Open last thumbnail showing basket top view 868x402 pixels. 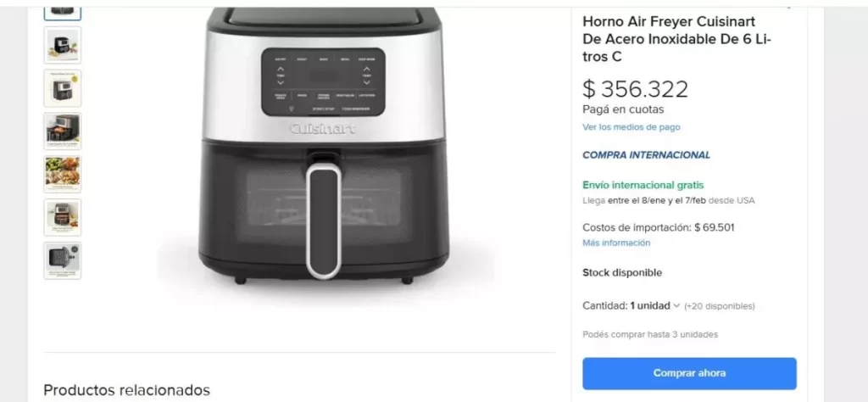(x=63, y=260)
